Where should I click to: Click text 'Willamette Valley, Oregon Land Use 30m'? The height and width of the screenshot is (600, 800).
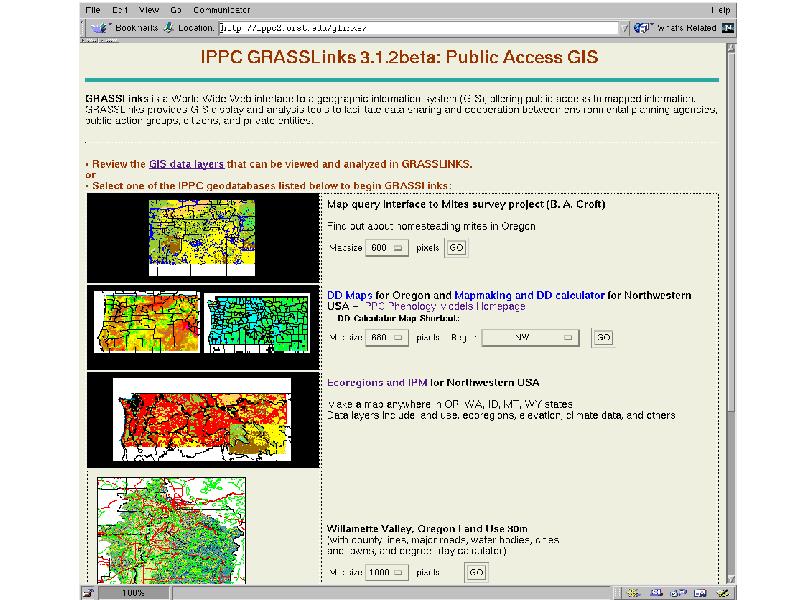427,529
